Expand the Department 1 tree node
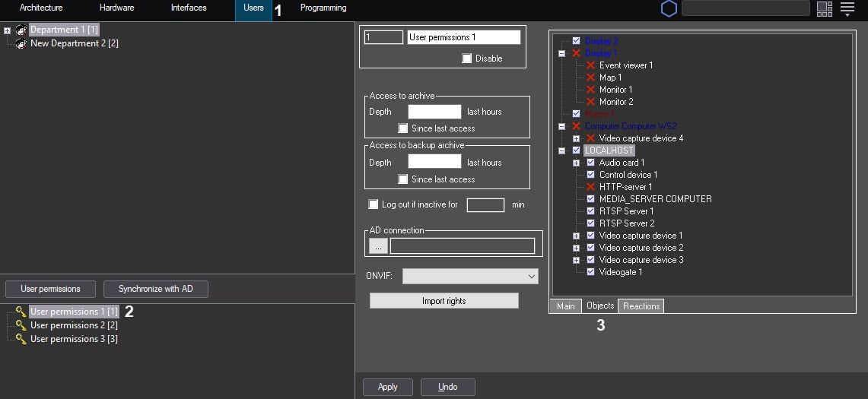Viewport: 868px width, 399px height. (7, 30)
